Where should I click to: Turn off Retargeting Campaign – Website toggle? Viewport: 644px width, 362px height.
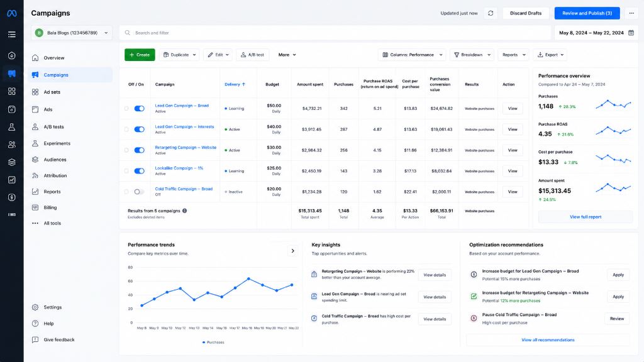[x=139, y=150]
